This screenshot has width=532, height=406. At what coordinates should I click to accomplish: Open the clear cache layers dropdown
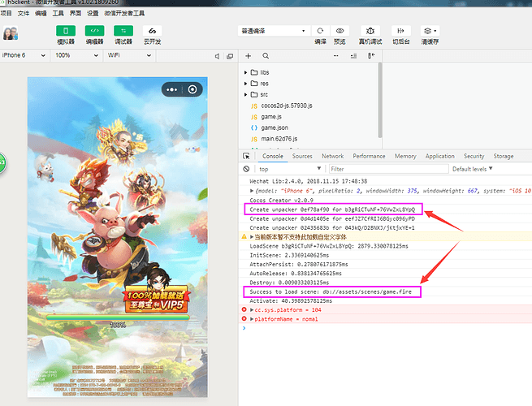tap(430, 31)
